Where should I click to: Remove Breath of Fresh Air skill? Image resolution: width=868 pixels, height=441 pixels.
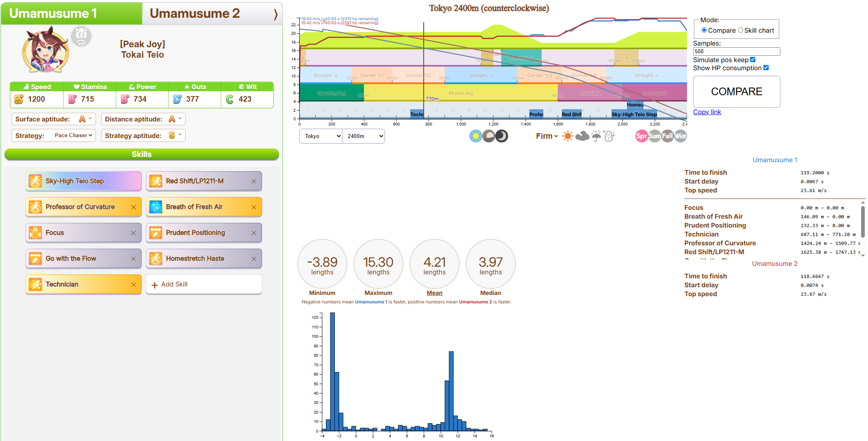coord(254,207)
